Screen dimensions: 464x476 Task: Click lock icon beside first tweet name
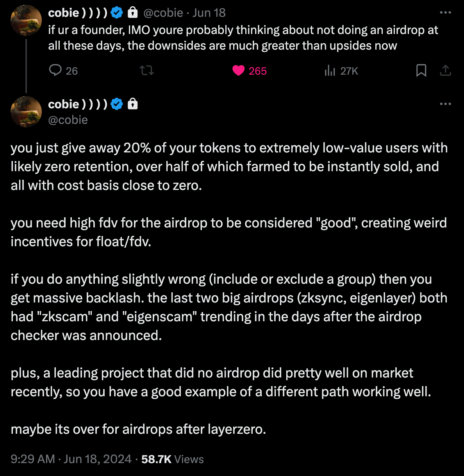pyautogui.click(x=133, y=13)
